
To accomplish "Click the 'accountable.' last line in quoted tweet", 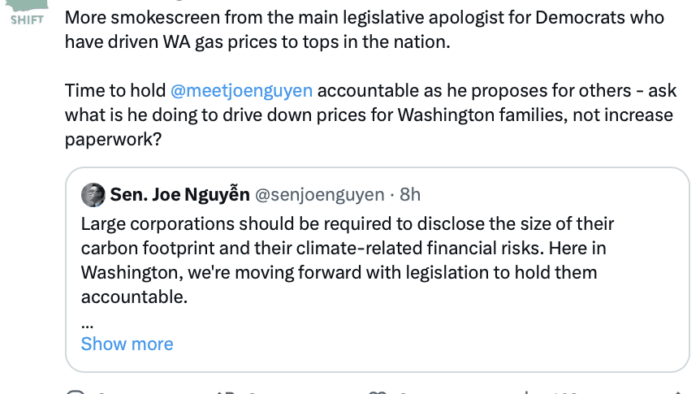I will click(x=134, y=297).
